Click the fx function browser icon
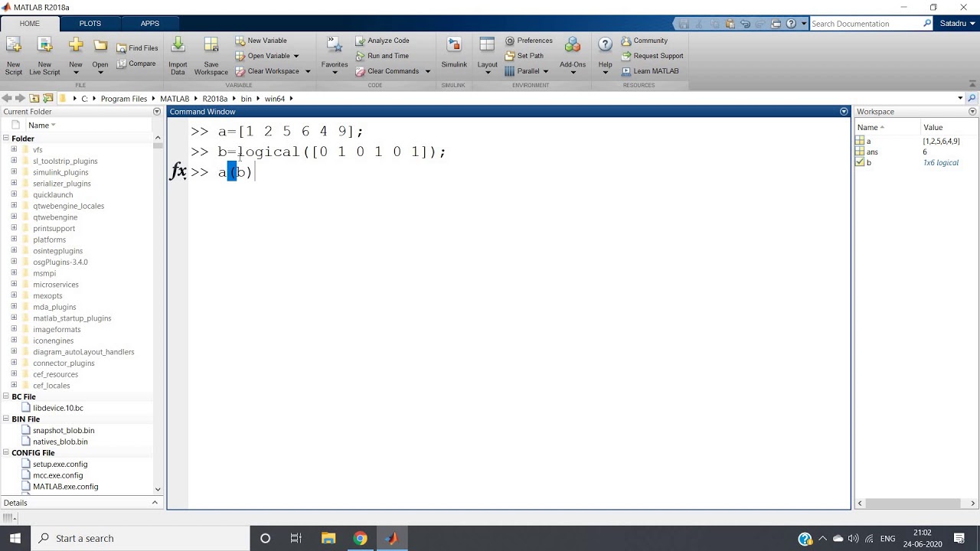Viewport: 980px width, 551px height. click(x=178, y=171)
